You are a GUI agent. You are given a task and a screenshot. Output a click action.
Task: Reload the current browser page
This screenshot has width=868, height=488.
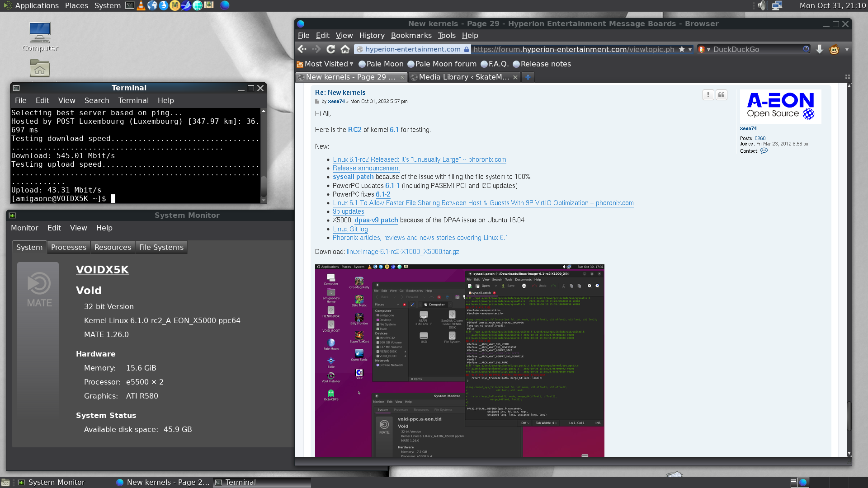(x=331, y=49)
